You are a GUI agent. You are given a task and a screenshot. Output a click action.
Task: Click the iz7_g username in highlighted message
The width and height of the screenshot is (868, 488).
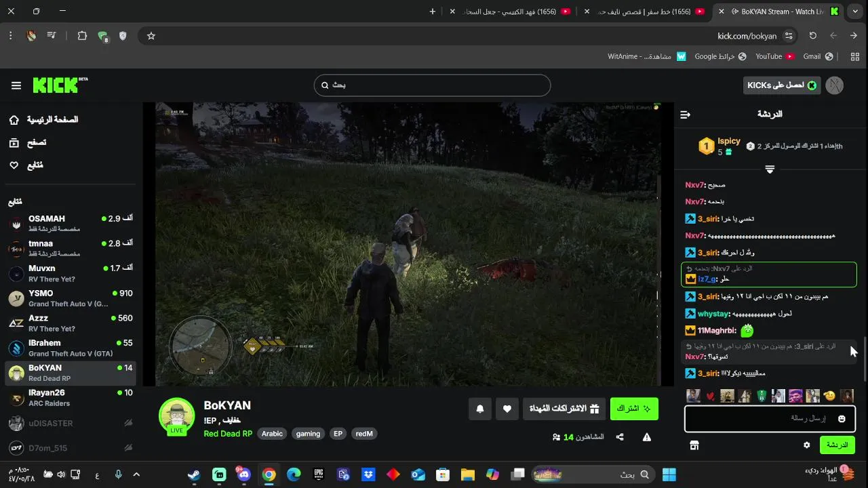pos(707,279)
